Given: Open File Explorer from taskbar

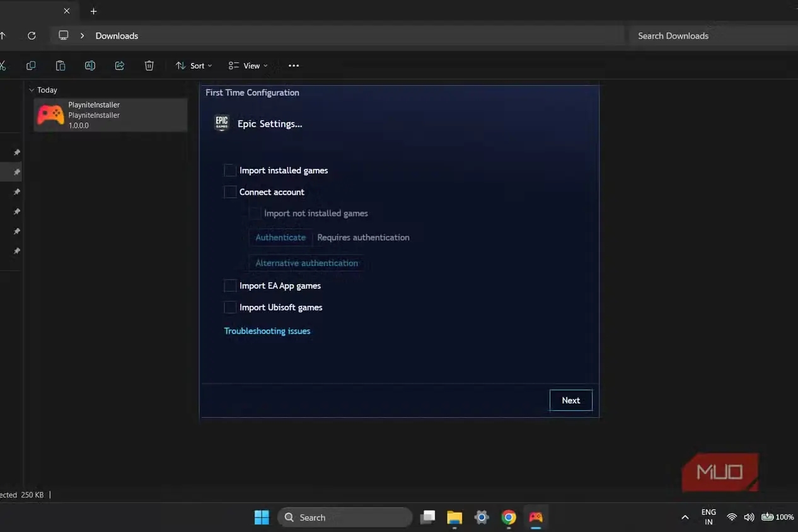Looking at the screenshot, I should [454, 518].
